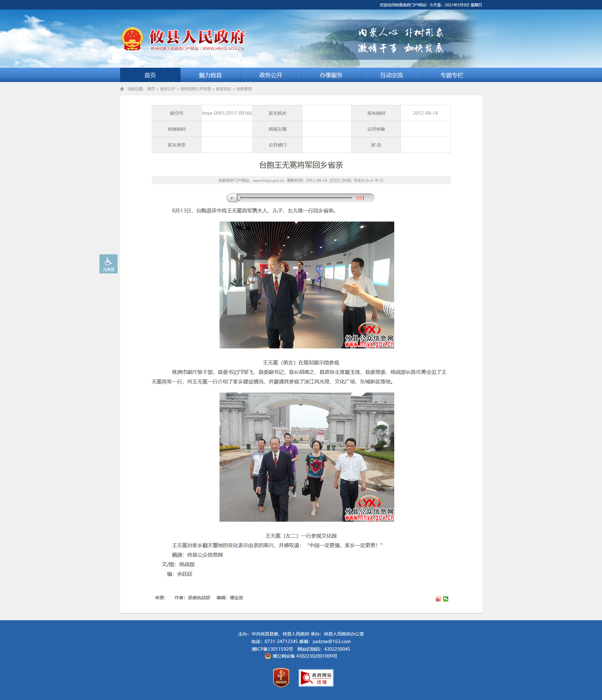Viewport: 602px width, 700px height.
Task: Click the 政务动态 breadcrumb link
Action: pyautogui.click(x=224, y=89)
